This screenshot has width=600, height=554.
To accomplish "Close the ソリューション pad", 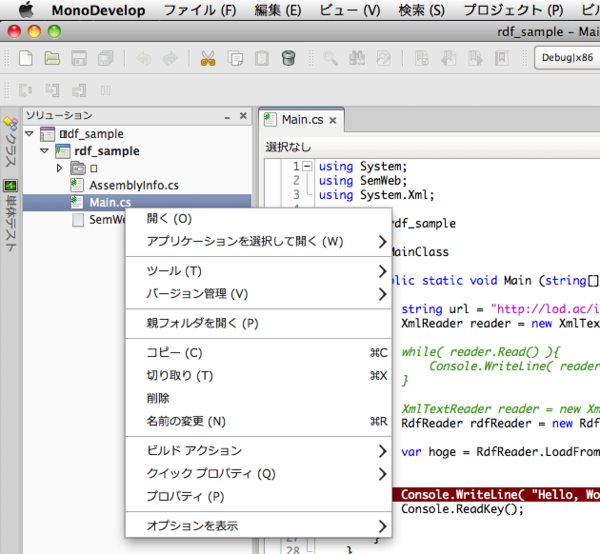I will pyautogui.click(x=243, y=116).
